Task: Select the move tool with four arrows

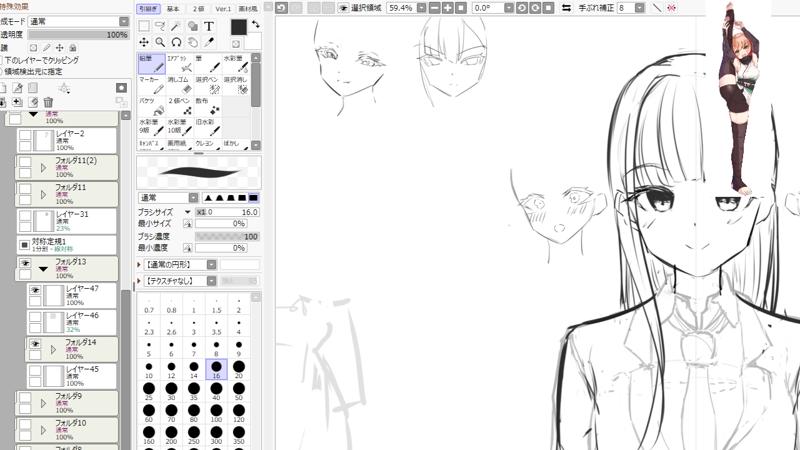Action: 144,42
